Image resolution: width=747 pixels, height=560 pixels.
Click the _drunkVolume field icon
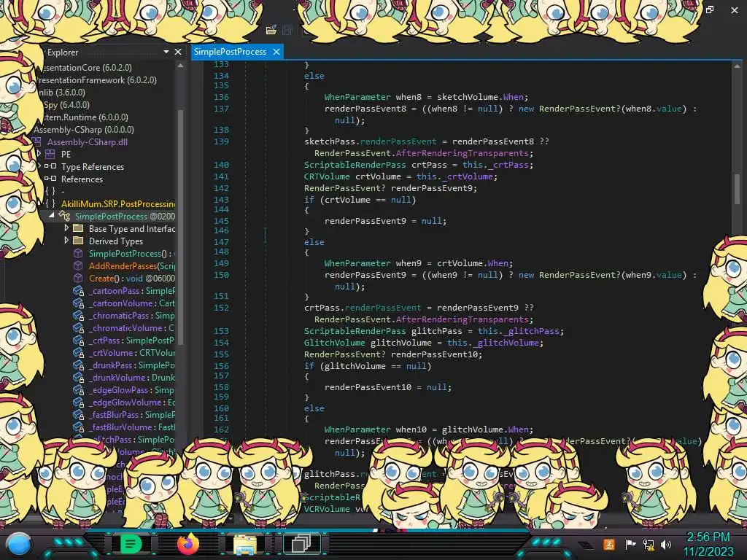(79, 377)
